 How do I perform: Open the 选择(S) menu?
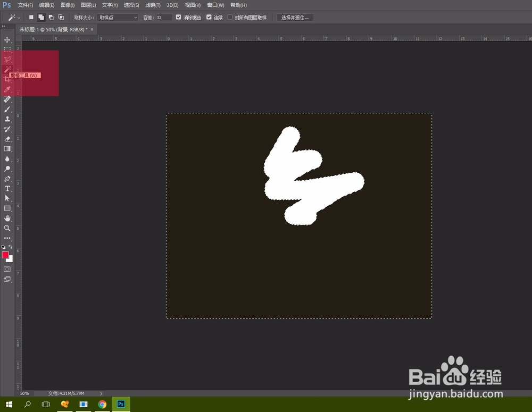(x=131, y=5)
